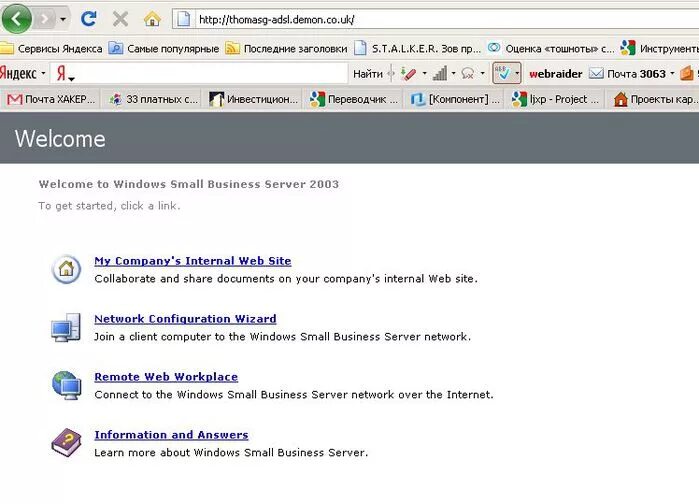Click the speech bubble comments icon

(x=468, y=74)
